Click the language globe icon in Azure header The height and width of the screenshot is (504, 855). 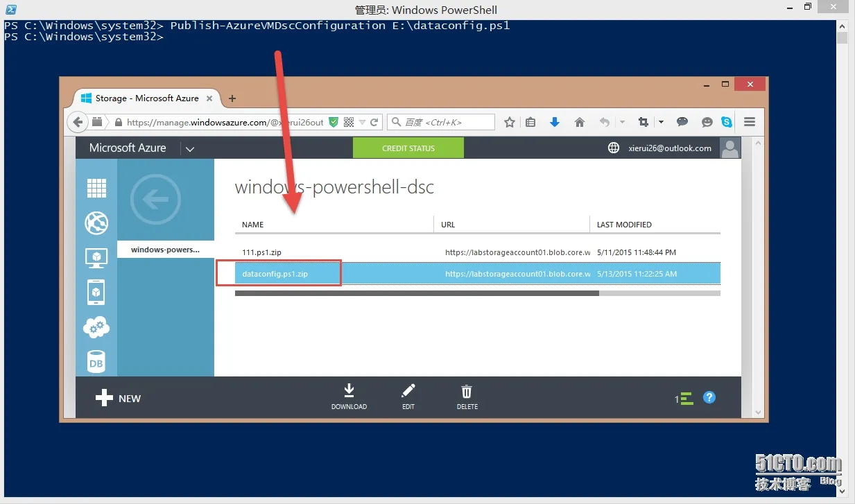click(614, 148)
